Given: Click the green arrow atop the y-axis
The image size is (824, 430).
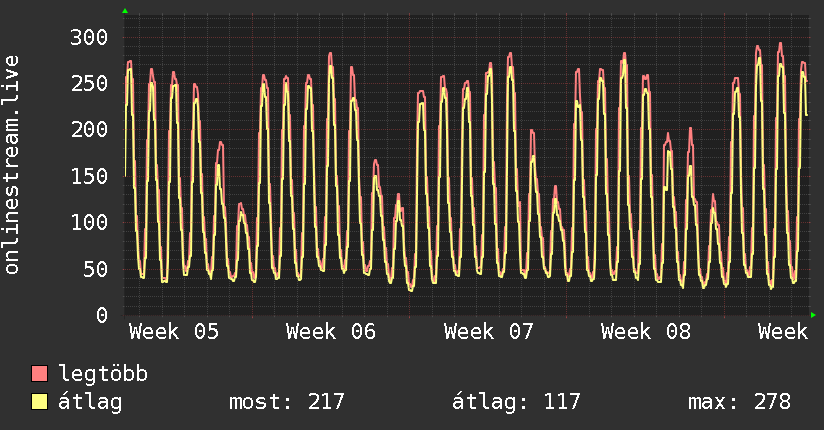Looking at the screenshot, I should [x=125, y=11].
